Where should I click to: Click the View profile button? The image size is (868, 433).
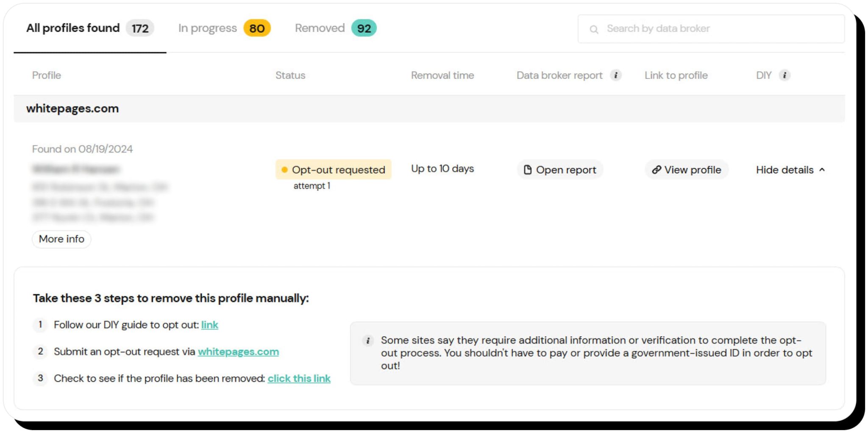[x=687, y=170]
